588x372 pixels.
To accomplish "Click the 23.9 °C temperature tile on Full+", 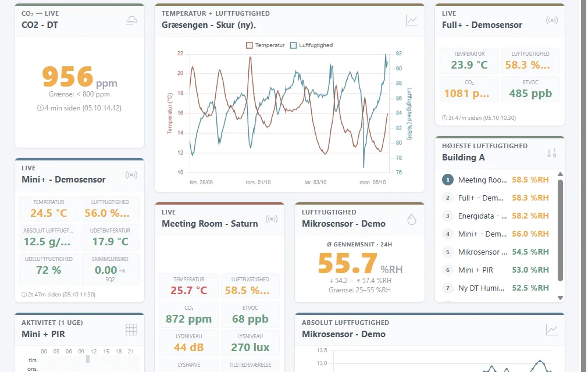I will tap(469, 60).
